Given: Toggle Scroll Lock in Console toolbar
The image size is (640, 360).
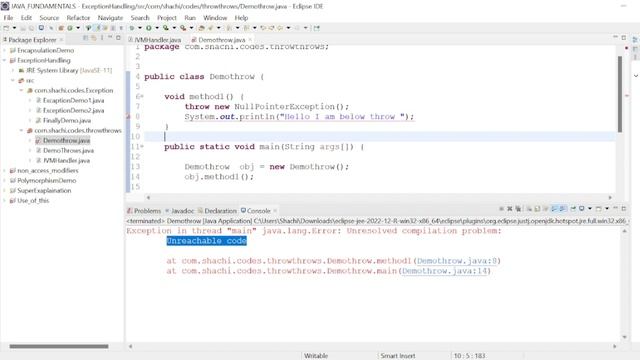Looking at the screenshot, I should pyautogui.click(x=537, y=209).
